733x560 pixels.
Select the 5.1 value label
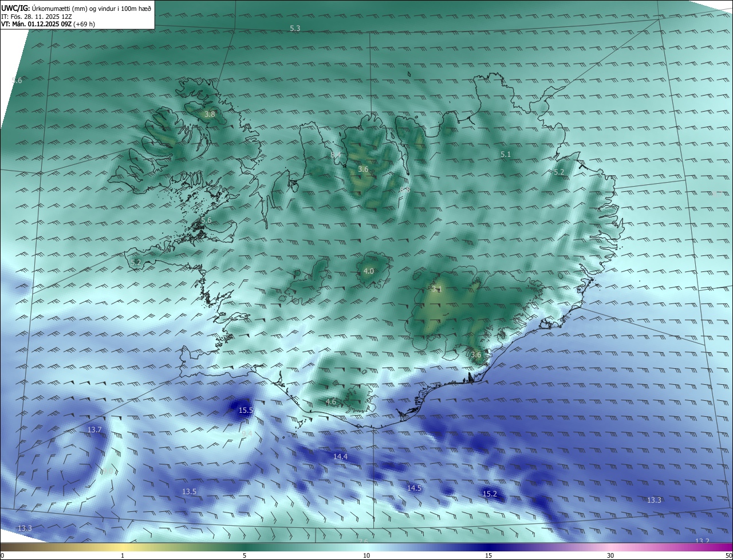tap(506, 154)
